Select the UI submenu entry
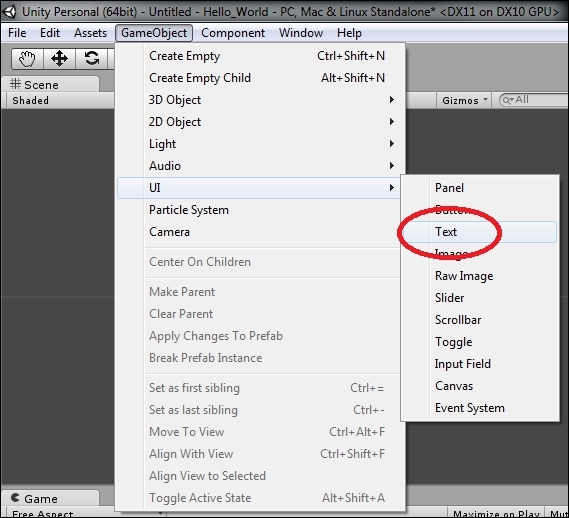Viewport: 569px width, 518px height. [x=259, y=188]
